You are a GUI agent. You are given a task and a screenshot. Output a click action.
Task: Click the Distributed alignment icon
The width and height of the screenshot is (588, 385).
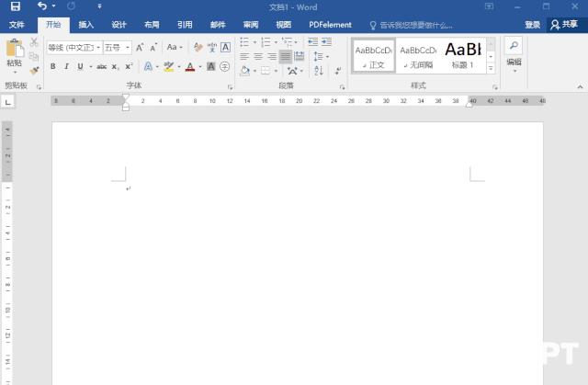pos(300,57)
